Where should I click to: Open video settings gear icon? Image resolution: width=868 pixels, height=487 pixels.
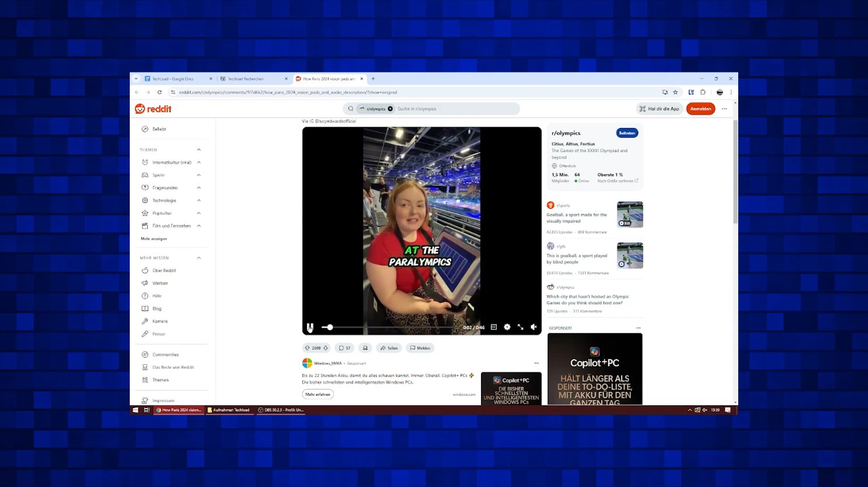click(x=507, y=327)
